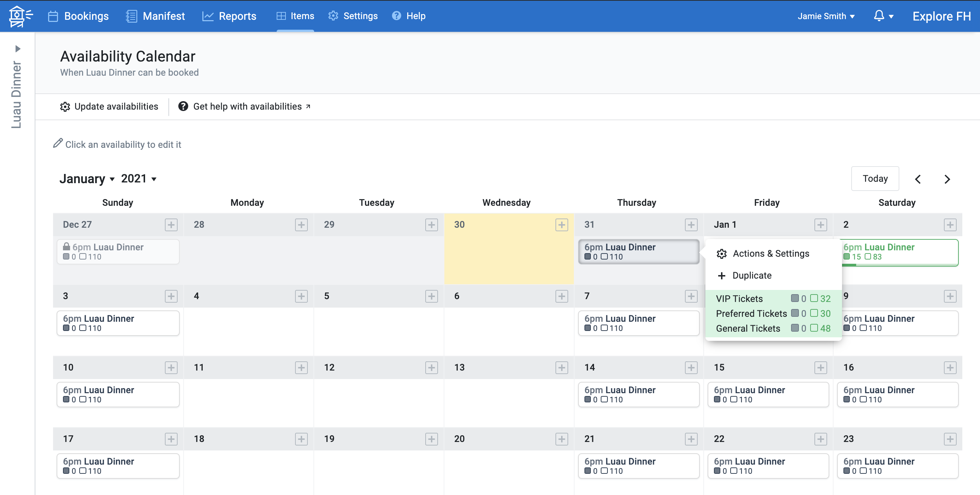Click the gear icon beside Update availabilities
Screen dimensions: 980x495
65,107
